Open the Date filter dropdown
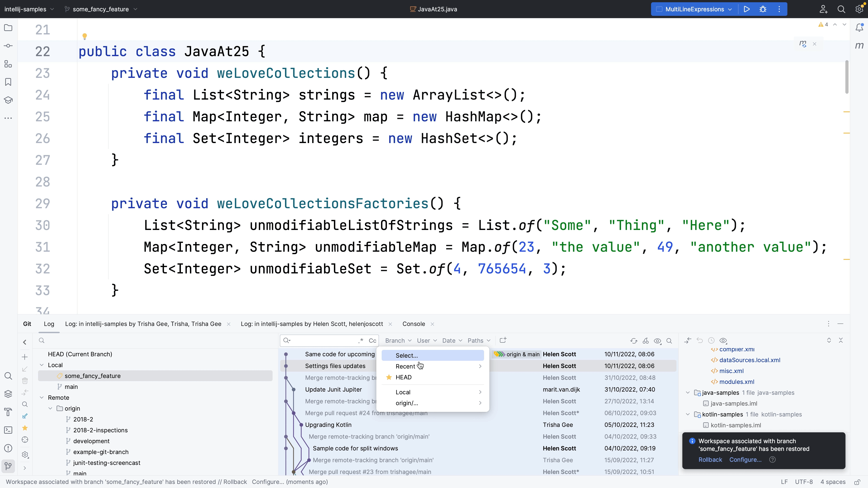The image size is (868, 488). coord(451,340)
